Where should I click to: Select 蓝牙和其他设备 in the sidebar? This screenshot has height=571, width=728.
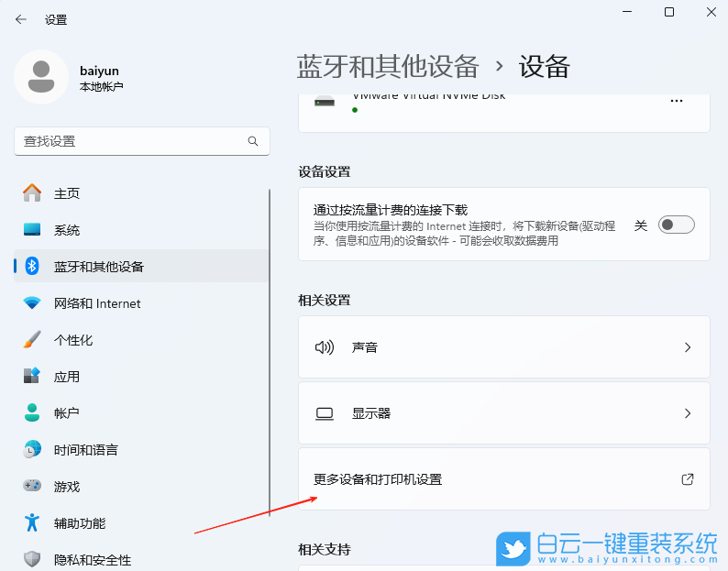[141, 266]
